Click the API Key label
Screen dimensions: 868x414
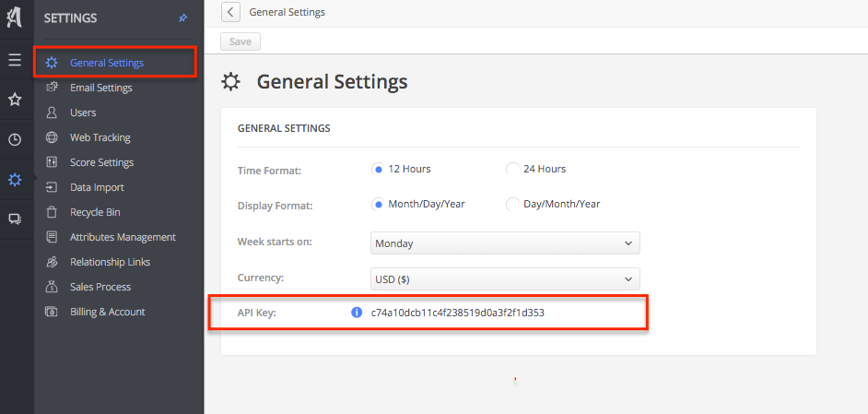click(257, 313)
